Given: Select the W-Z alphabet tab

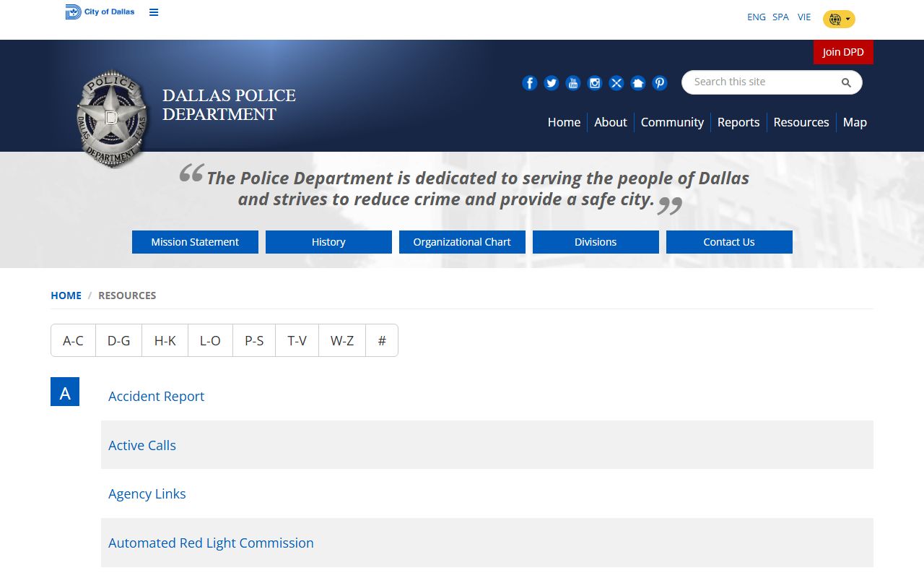Looking at the screenshot, I should tap(342, 340).
